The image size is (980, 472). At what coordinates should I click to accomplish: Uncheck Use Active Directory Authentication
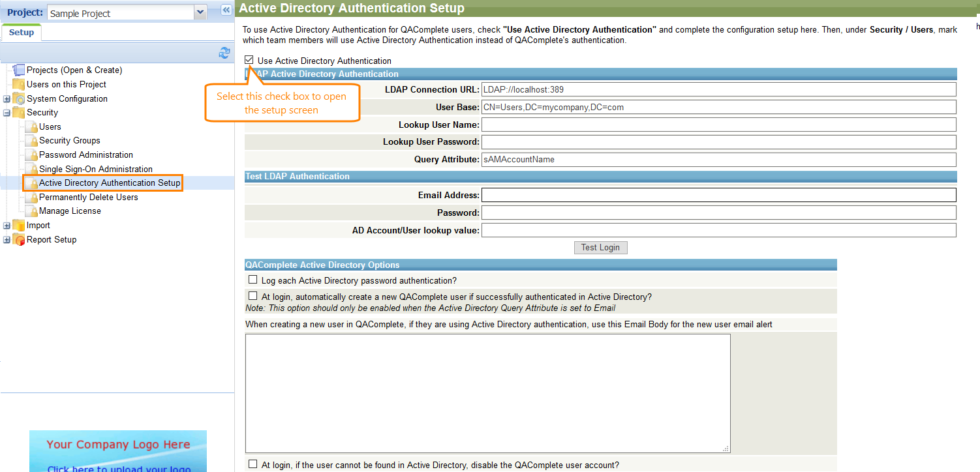click(x=249, y=60)
